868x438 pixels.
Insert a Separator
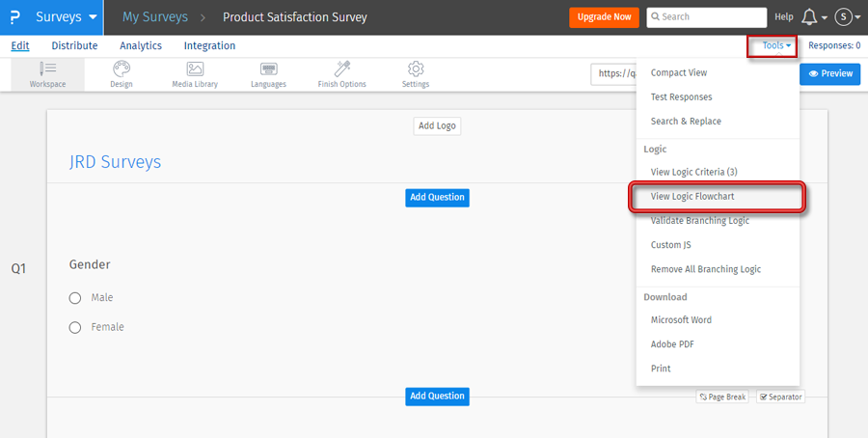[x=780, y=397]
